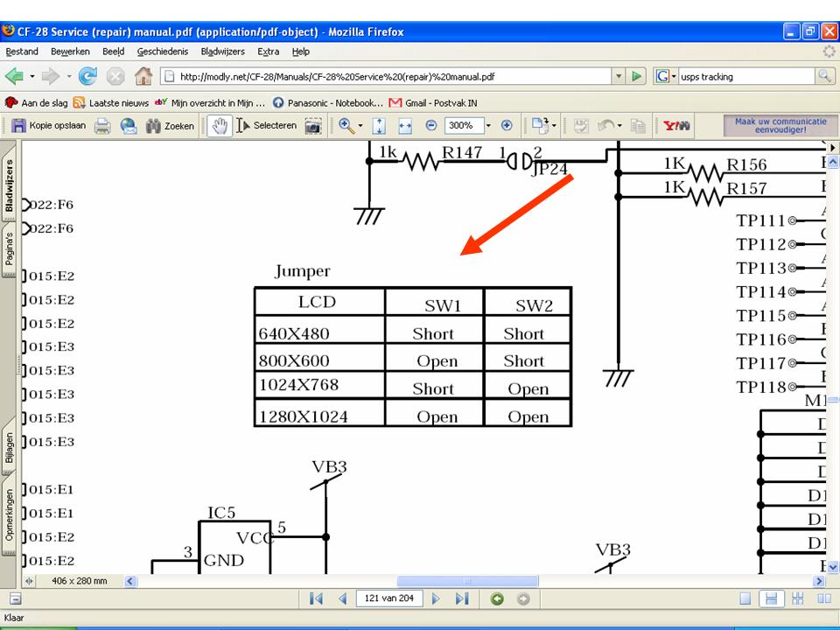This screenshot has height=630, width=840.
Task: Open the Gmail - Postvak IN bookmark
Action: [433, 103]
